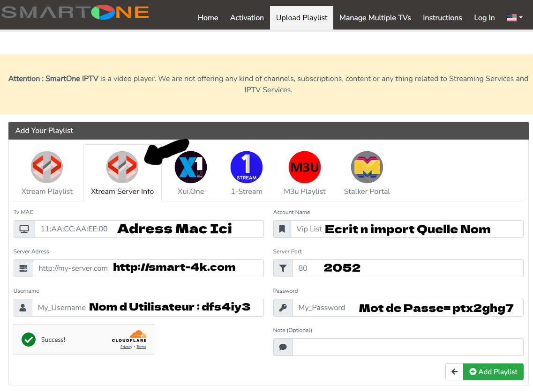Viewport: 533px width, 392px height.
Task: Focus the Username input field
Action: (148, 308)
